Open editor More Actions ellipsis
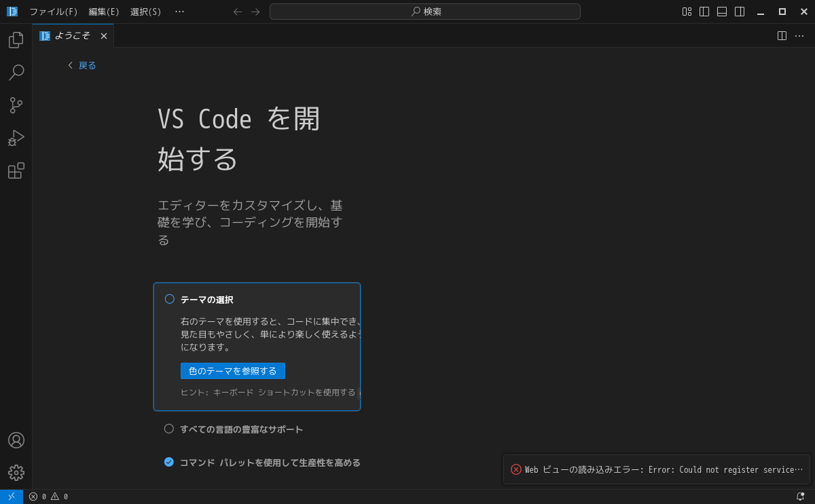 point(799,35)
